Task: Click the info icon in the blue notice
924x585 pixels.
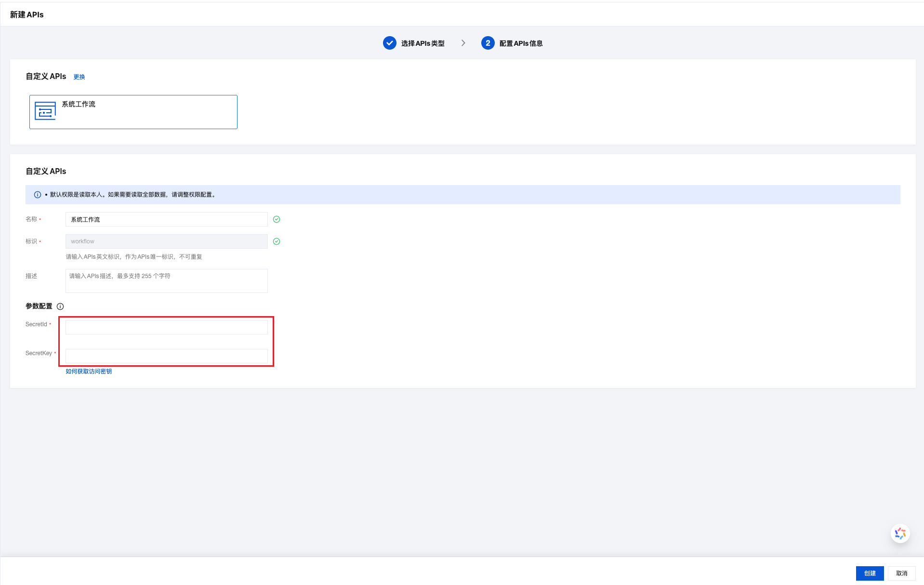Action: (38, 195)
